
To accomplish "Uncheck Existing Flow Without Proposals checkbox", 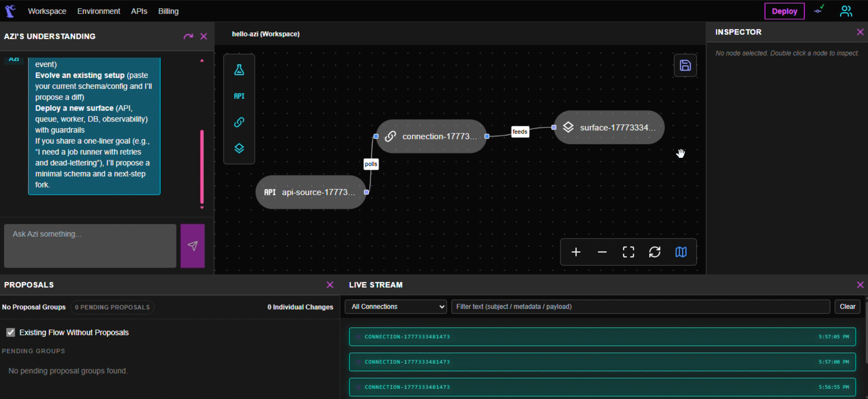I will [x=11, y=332].
